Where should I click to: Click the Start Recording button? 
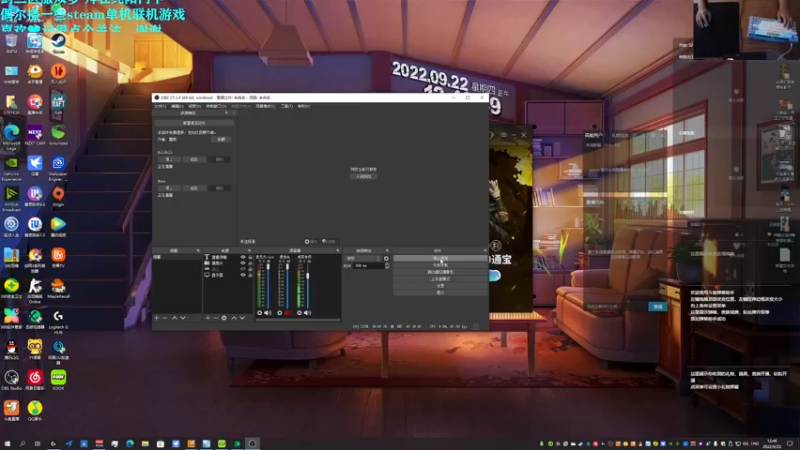(x=440, y=265)
